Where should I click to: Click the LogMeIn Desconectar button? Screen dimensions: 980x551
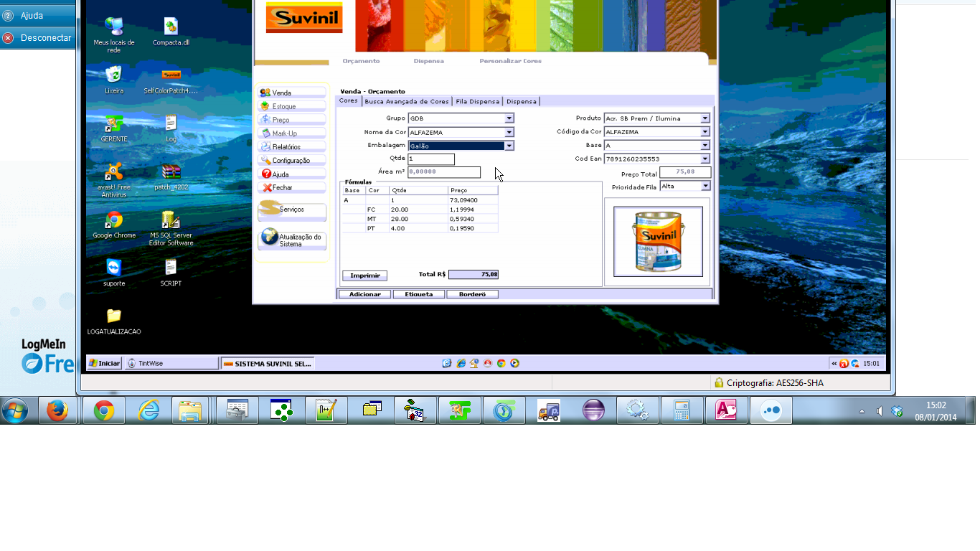[37, 38]
